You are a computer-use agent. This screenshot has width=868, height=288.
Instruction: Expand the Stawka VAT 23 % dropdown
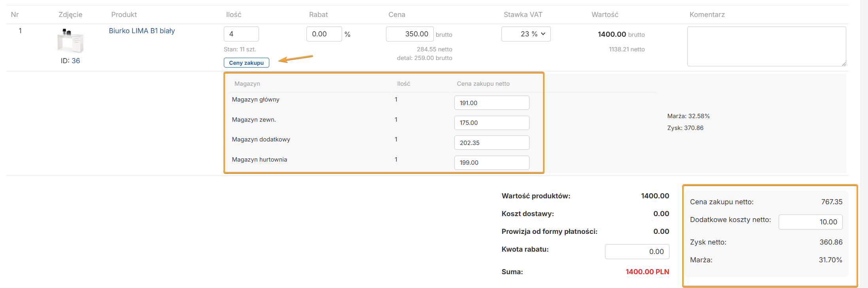pyautogui.click(x=526, y=34)
